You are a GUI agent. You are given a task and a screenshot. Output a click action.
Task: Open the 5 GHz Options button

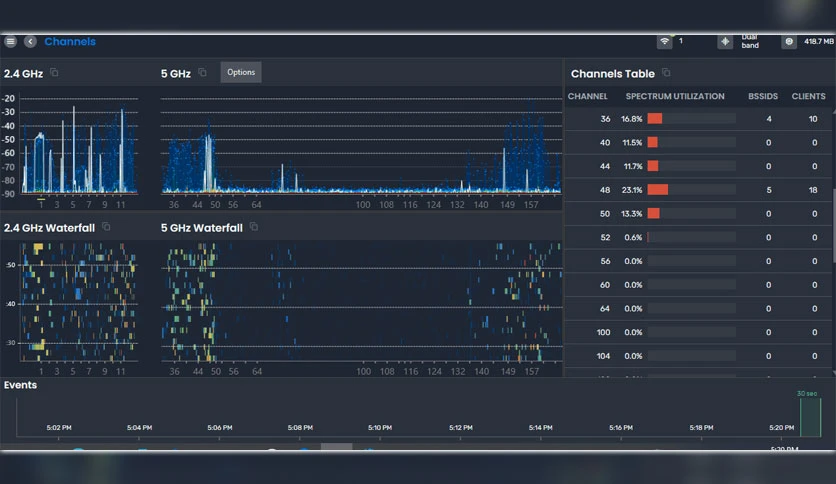coord(241,72)
